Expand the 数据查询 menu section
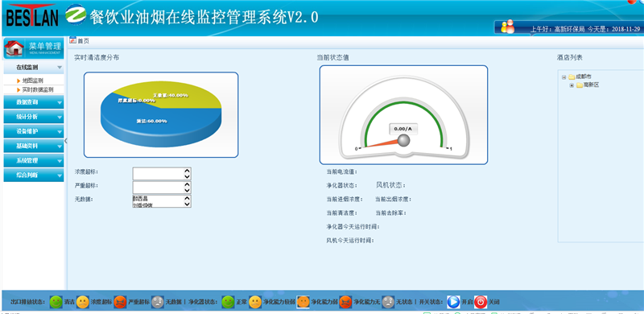Image resolution: width=644 pixels, height=314 pixels. point(34,102)
